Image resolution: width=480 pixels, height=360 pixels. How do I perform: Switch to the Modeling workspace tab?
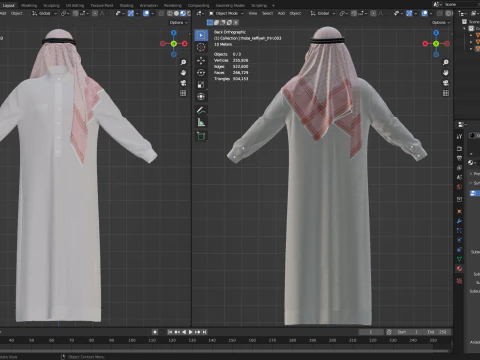click(29, 5)
